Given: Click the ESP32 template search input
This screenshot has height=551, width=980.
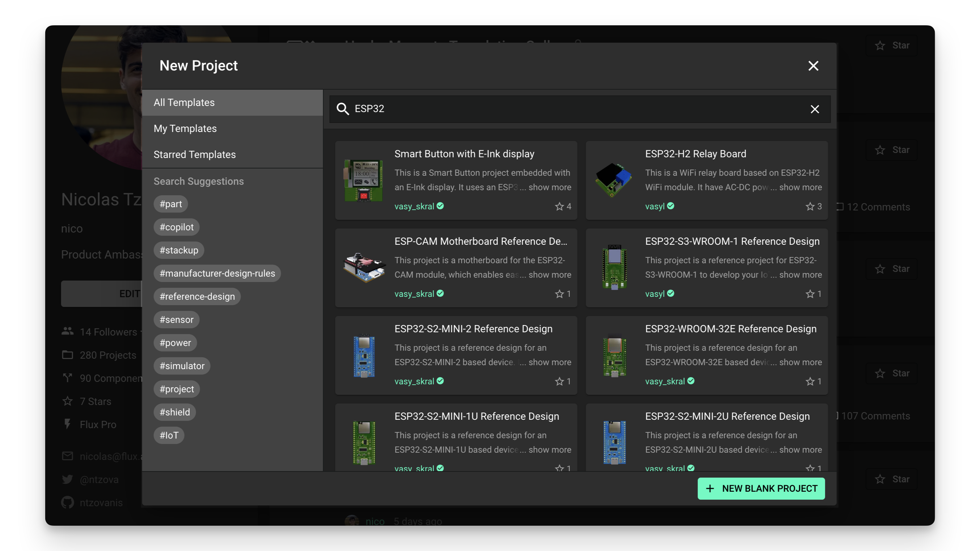Looking at the screenshot, I should pyautogui.click(x=580, y=109).
